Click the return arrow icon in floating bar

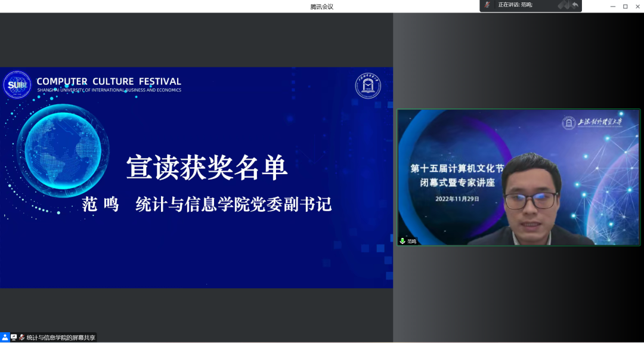[575, 5]
